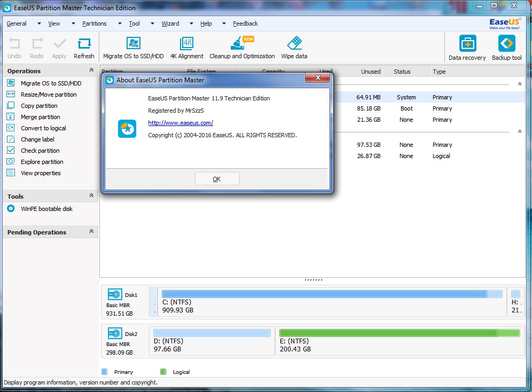Collapse the Tools panel
The height and width of the screenshot is (392, 532).
(x=91, y=195)
